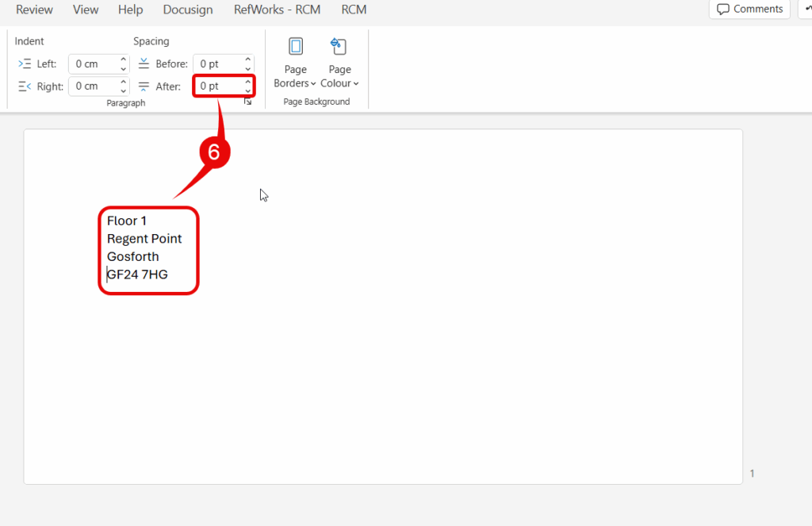Switch to the Review tab

pyautogui.click(x=34, y=10)
